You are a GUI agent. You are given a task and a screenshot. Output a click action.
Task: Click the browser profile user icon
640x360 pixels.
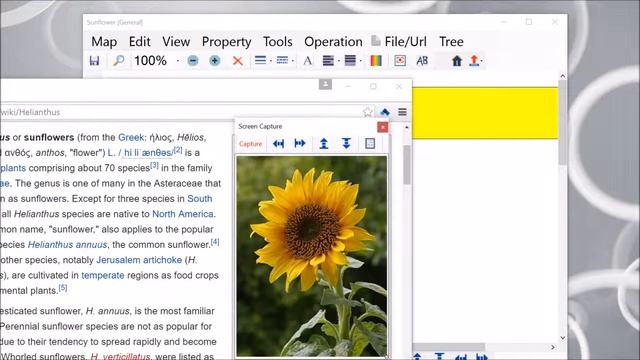coord(325,84)
